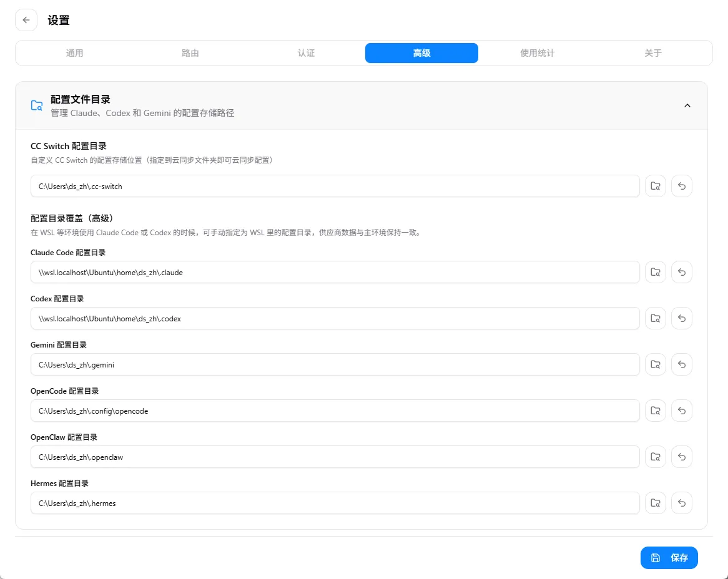The width and height of the screenshot is (728, 579).
Task: Browse folder for Codex 配置目录
Action: [x=656, y=318]
